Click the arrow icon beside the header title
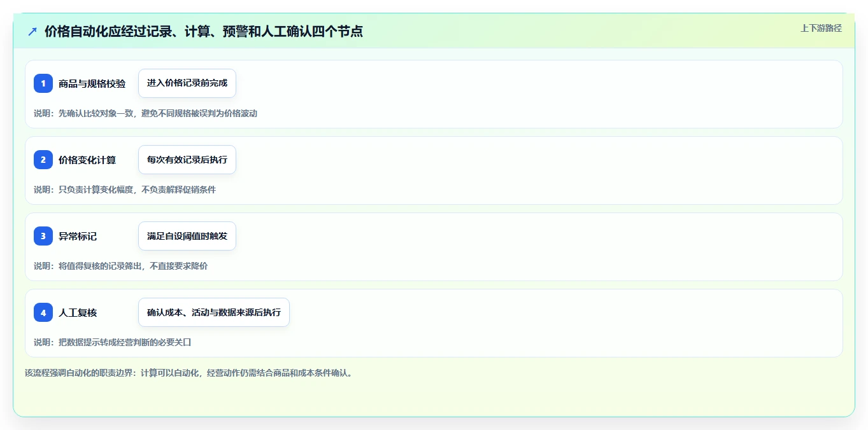Image resolution: width=868 pixels, height=430 pixels. tap(32, 31)
